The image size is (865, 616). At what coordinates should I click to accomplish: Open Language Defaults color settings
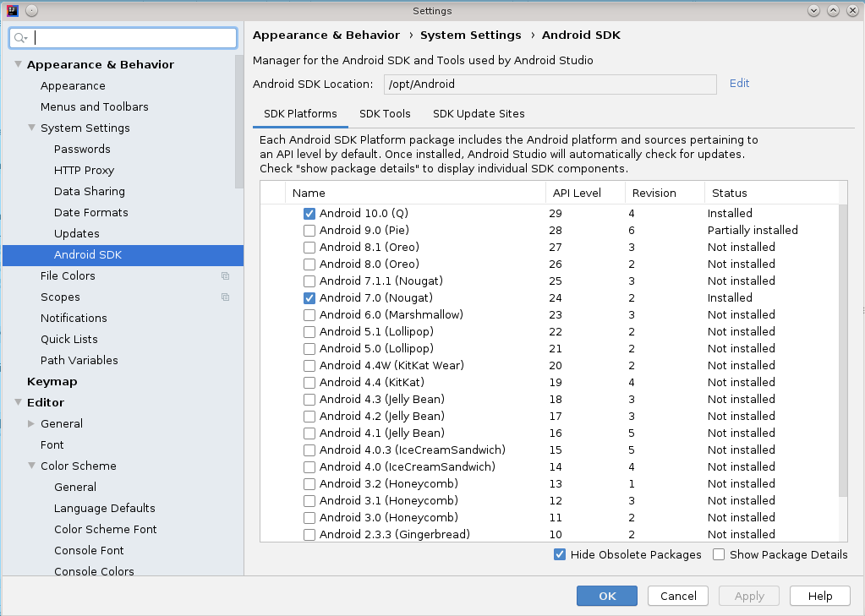pyautogui.click(x=105, y=508)
